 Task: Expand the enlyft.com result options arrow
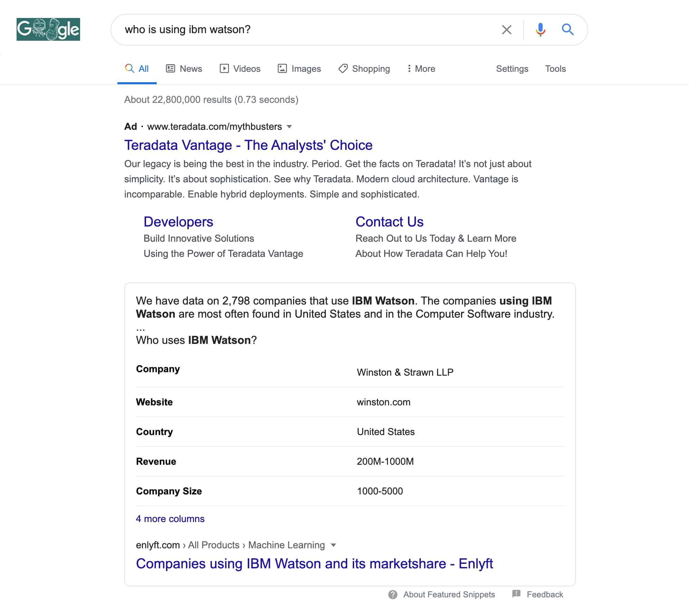pyautogui.click(x=333, y=545)
